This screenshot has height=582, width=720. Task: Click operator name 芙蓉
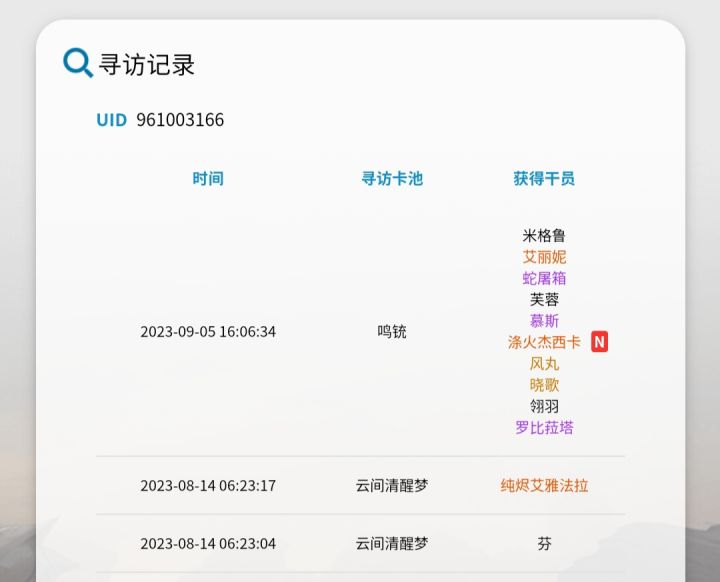tap(544, 299)
